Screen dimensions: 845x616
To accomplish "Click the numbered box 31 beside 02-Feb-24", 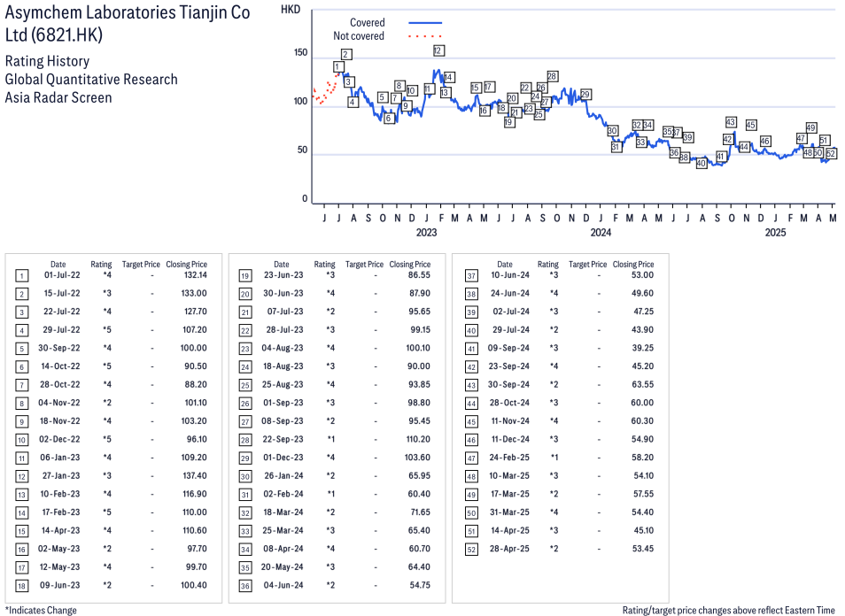I will click(245, 496).
